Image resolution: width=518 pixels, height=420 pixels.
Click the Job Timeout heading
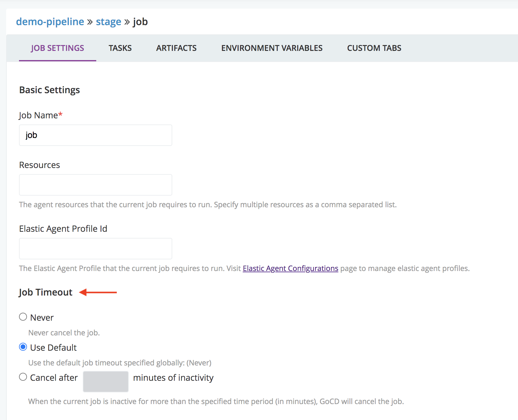coord(46,292)
